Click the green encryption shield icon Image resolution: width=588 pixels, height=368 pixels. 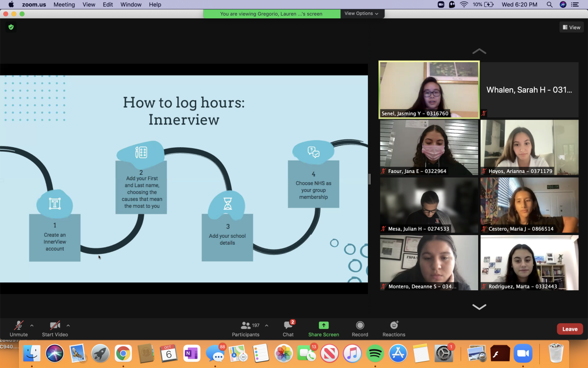click(11, 27)
